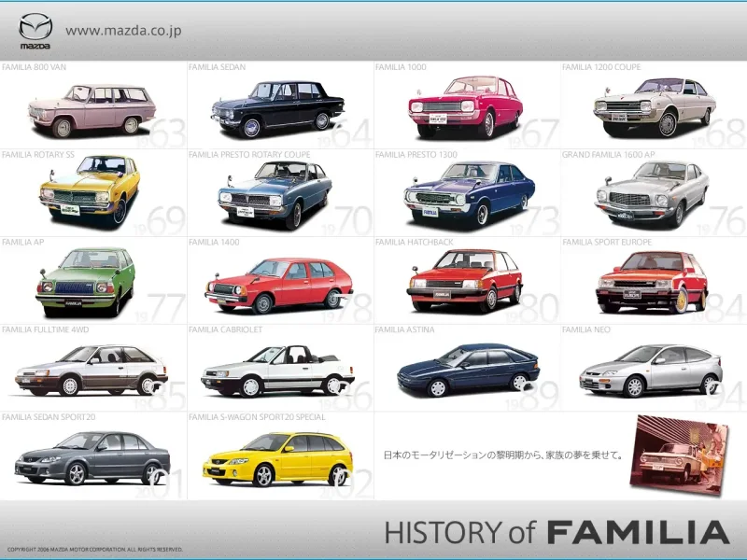
Task: Click the copyright 2006 Mazda notice
Action: (x=95, y=550)
